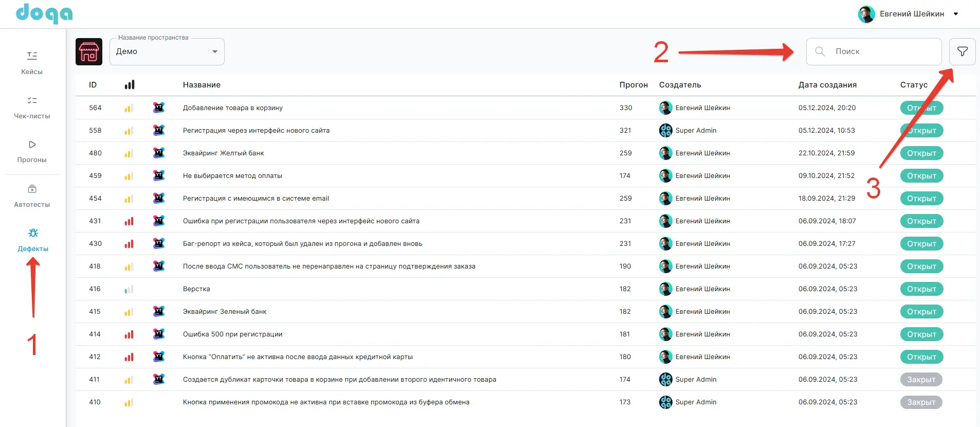This screenshot has width=980, height=427.
Task: Open the Кейсы section icon
Action: click(x=32, y=56)
